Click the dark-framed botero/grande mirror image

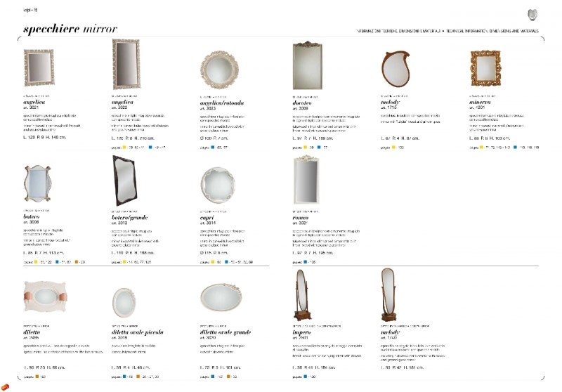(x=124, y=181)
